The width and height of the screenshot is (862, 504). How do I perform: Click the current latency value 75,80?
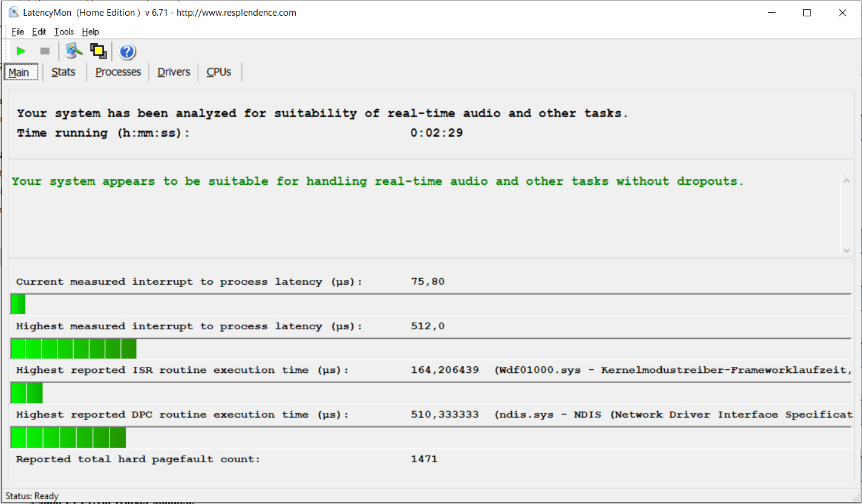coord(428,282)
